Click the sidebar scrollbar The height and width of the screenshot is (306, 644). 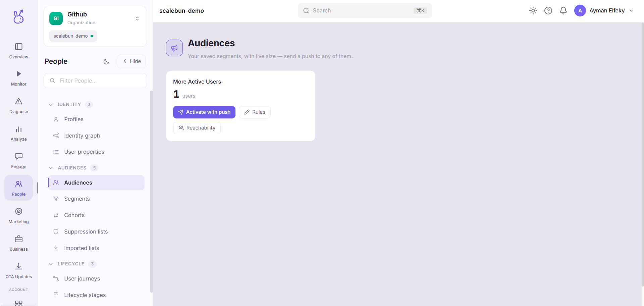[x=151, y=191]
